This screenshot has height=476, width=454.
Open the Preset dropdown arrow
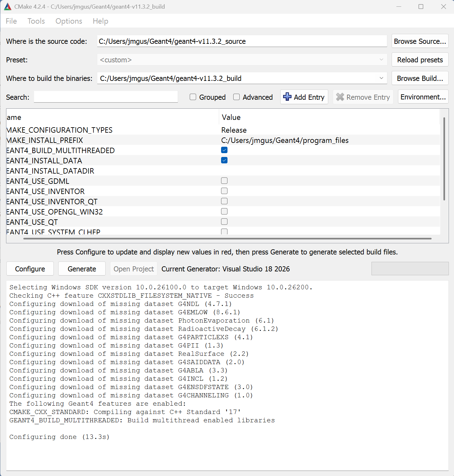381,60
